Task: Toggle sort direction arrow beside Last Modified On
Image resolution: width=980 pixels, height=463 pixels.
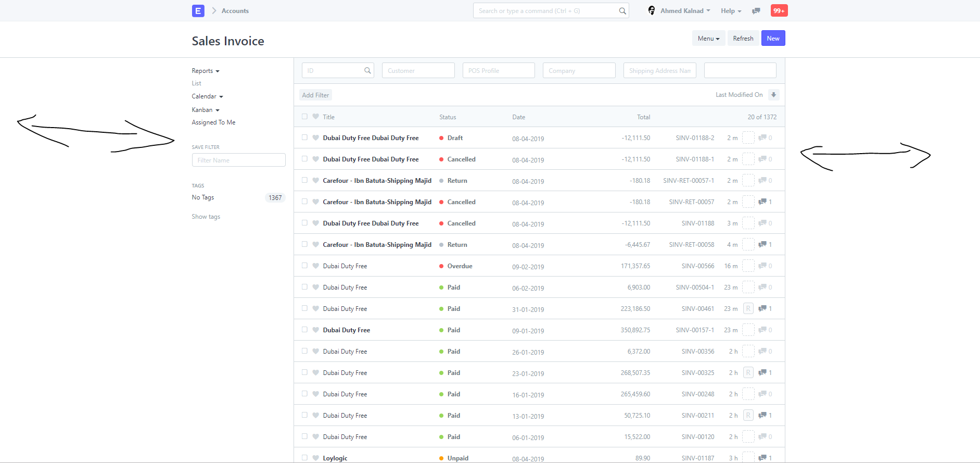Action: pyautogui.click(x=774, y=95)
